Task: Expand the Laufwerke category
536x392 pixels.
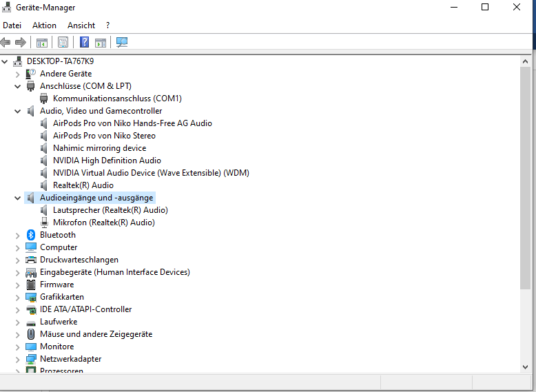Action: click(x=18, y=322)
